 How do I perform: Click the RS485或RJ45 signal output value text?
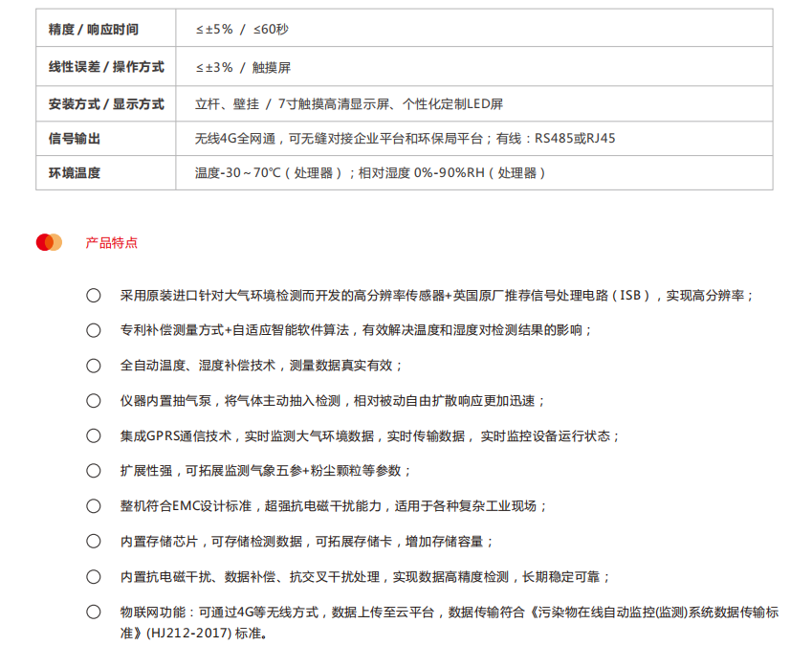point(575,139)
